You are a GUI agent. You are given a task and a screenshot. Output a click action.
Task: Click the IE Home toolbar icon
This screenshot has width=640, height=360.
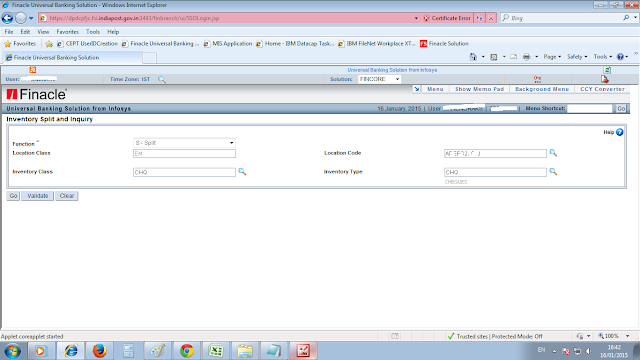point(473,57)
